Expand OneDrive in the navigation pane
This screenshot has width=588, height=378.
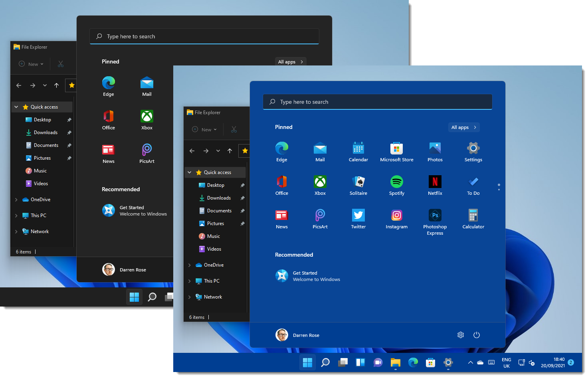click(x=189, y=265)
